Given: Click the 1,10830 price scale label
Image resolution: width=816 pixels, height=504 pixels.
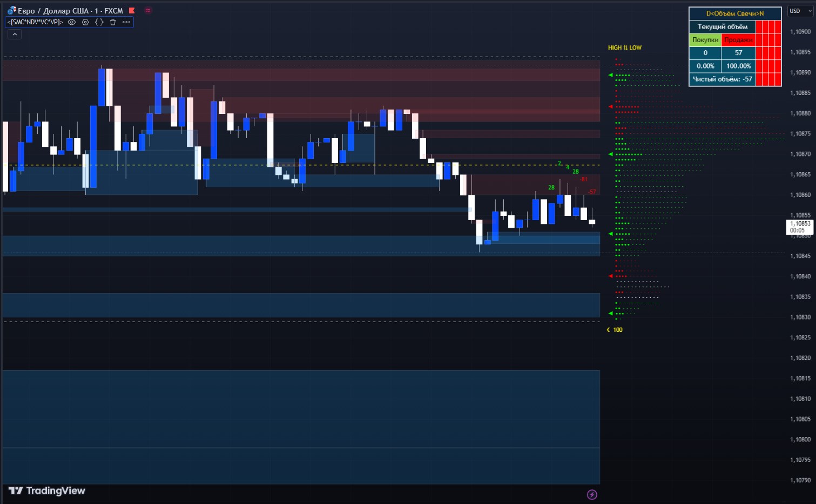Looking at the screenshot, I should tap(800, 317).
